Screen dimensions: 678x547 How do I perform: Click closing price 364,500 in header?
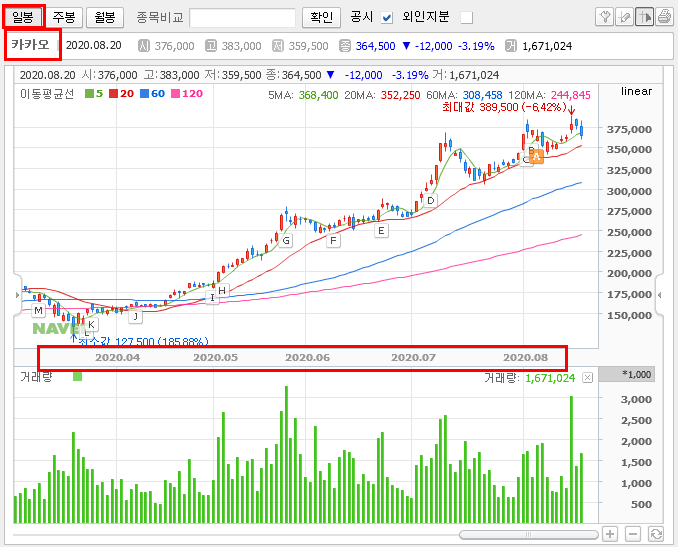tap(375, 46)
